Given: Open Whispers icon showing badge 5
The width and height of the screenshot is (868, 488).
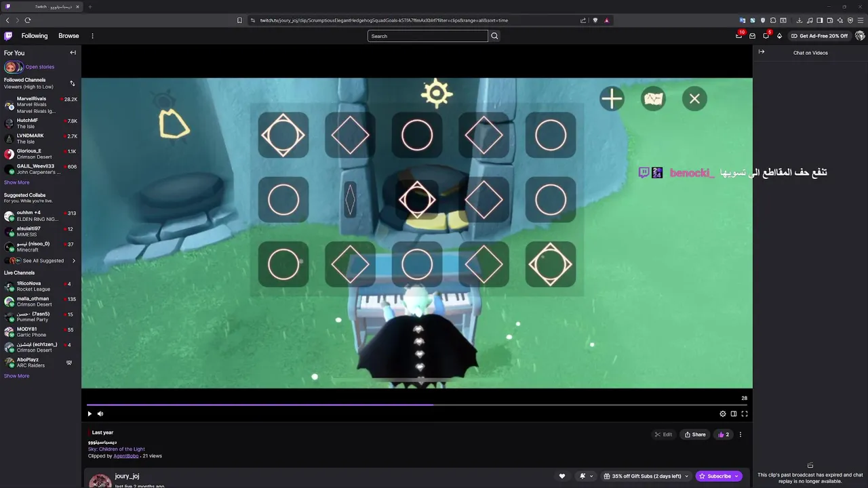Looking at the screenshot, I should click(x=766, y=35).
